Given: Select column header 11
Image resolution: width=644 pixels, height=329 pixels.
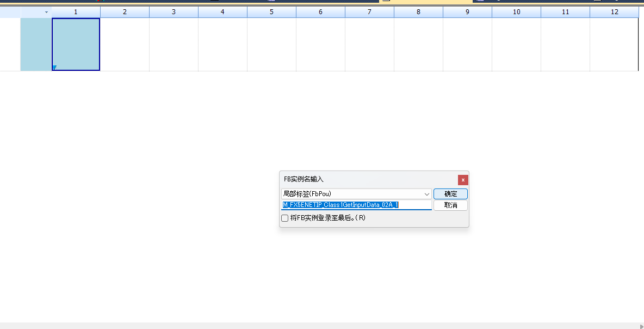Looking at the screenshot, I should [566, 12].
